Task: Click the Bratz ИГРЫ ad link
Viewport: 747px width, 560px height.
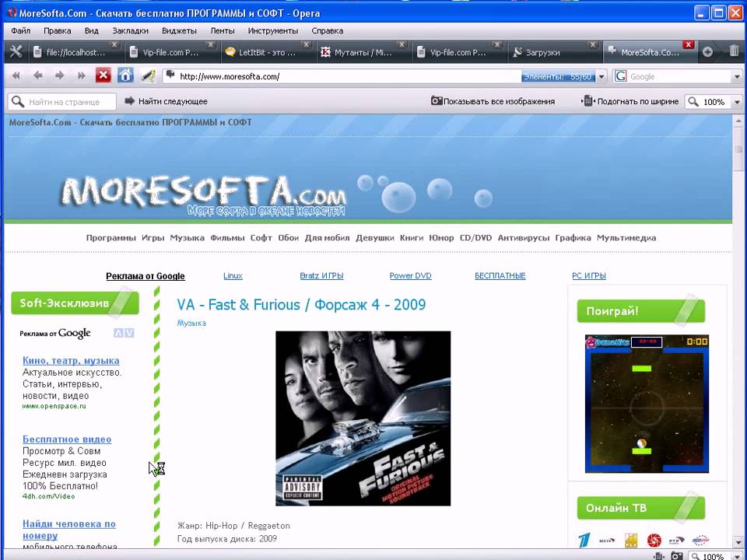Action: 321,275
